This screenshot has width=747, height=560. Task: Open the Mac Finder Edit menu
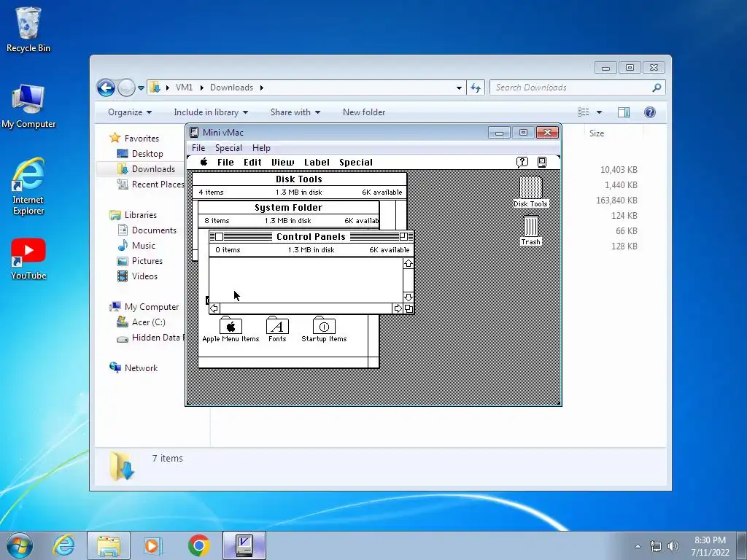coord(252,162)
